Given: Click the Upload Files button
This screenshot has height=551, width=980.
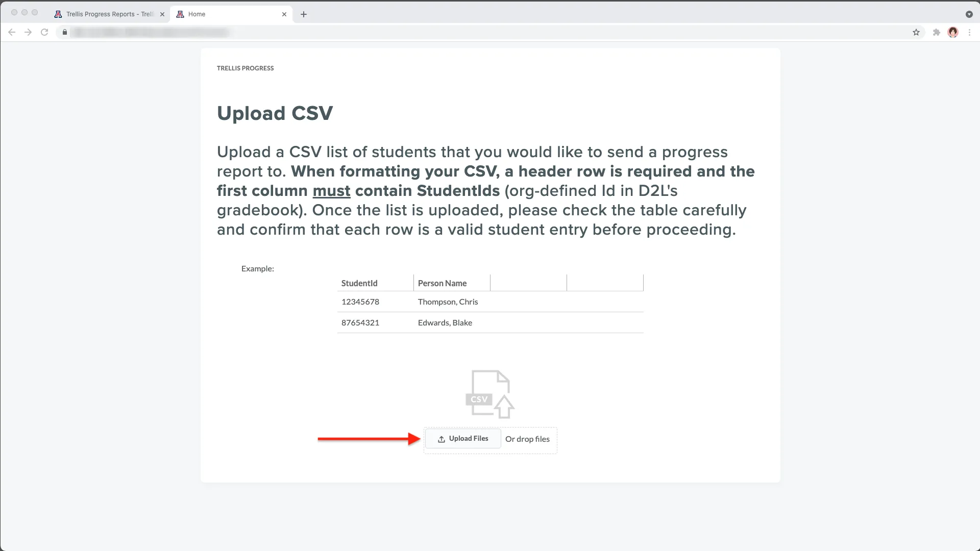Looking at the screenshot, I should pos(462,439).
